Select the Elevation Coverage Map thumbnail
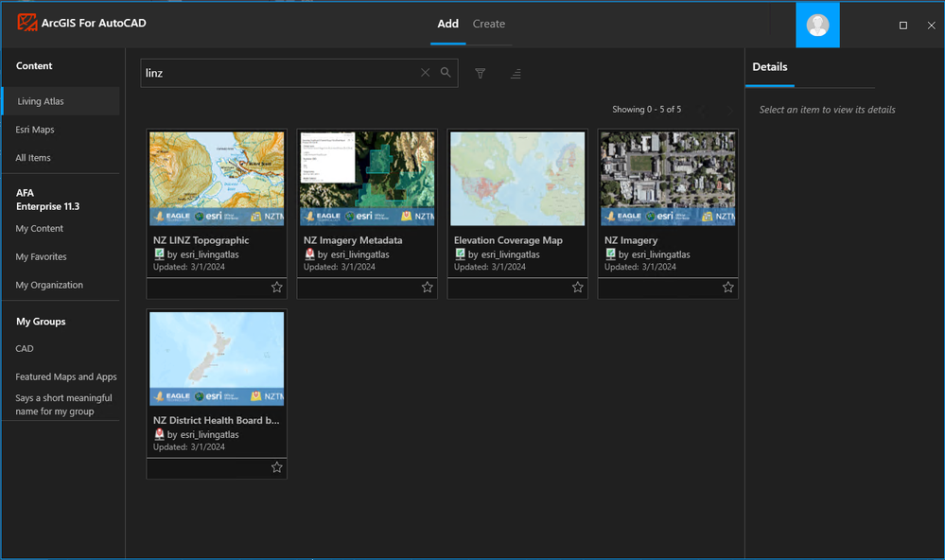Viewport: 945px width, 560px height. click(x=517, y=179)
